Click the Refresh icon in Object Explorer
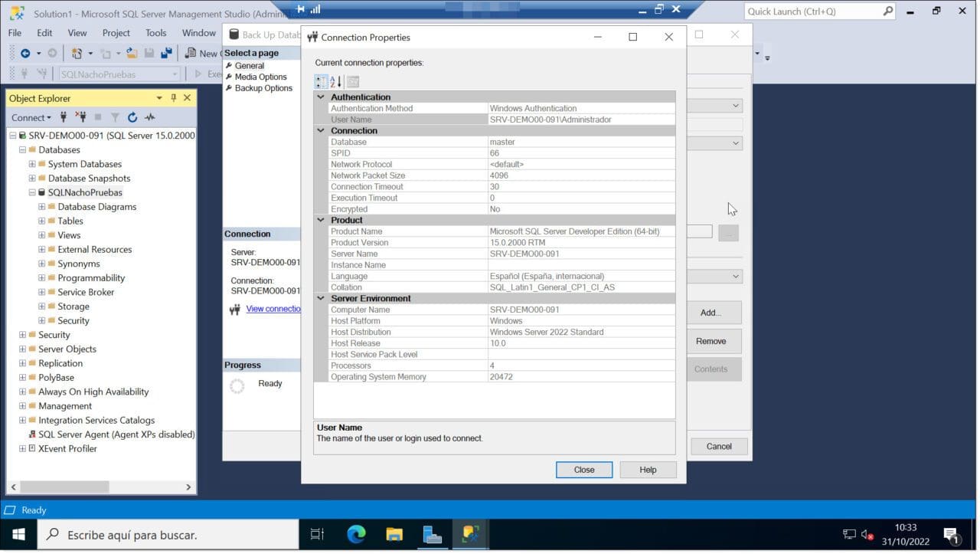 pyautogui.click(x=132, y=117)
